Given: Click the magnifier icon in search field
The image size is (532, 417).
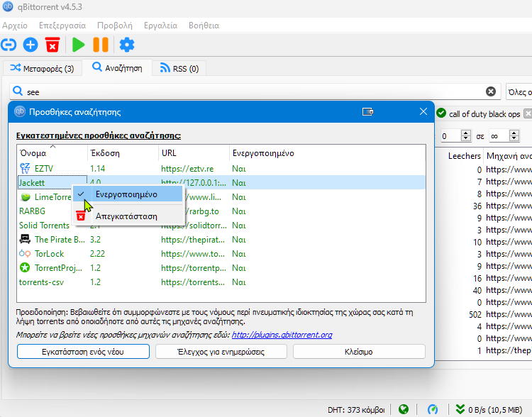Looking at the screenshot, I should click(x=18, y=91).
